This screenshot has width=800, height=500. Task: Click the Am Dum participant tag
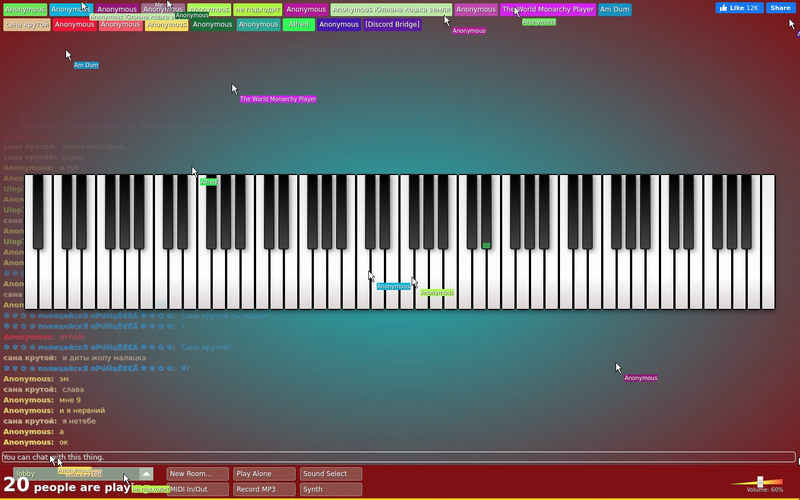(614, 9)
